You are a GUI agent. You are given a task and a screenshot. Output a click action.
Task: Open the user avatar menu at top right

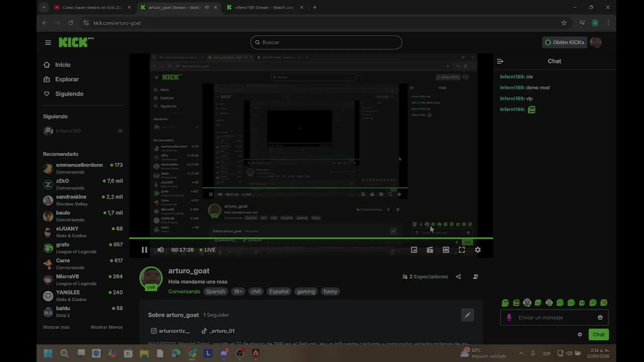click(596, 42)
